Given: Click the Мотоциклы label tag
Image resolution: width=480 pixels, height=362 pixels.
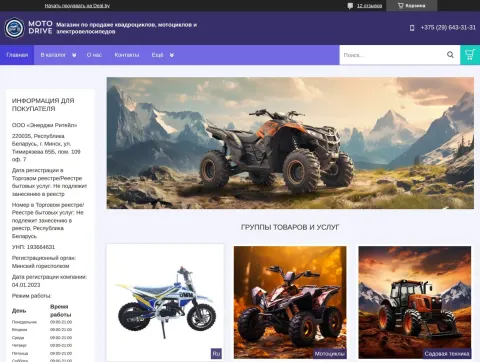Looking at the screenshot, I should [x=330, y=354].
